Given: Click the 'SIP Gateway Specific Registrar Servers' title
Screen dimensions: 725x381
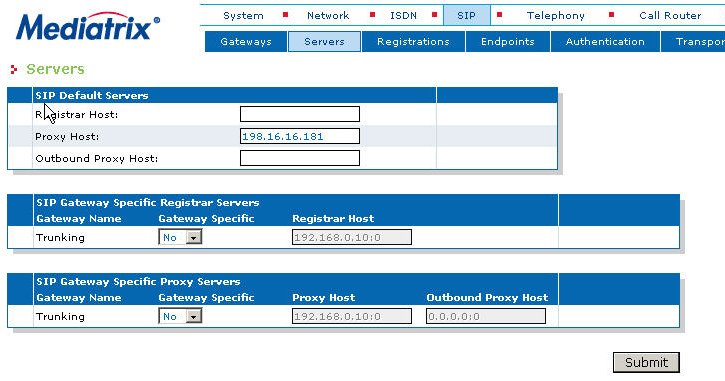Looking at the screenshot, I should click(x=147, y=203).
